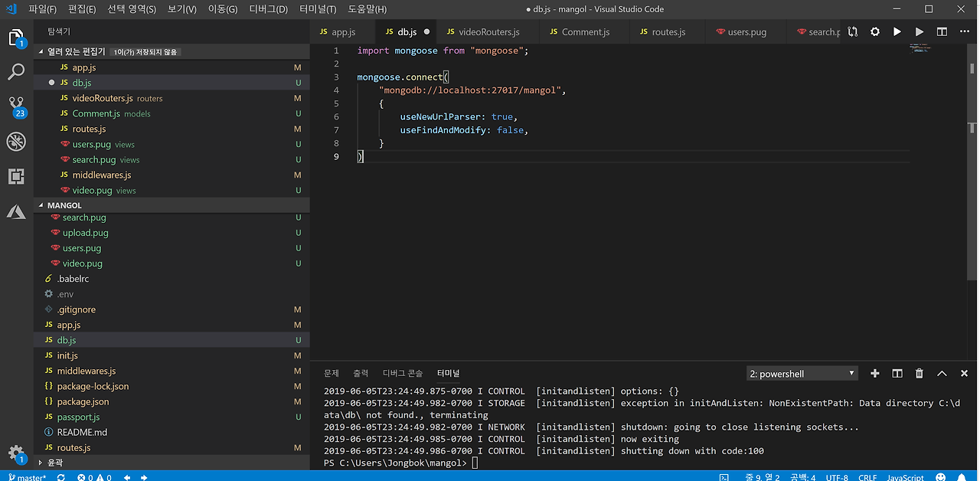Viewport: 980px width, 481px height.
Task: Open passport.js in the file explorer
Action: [78, 417]
